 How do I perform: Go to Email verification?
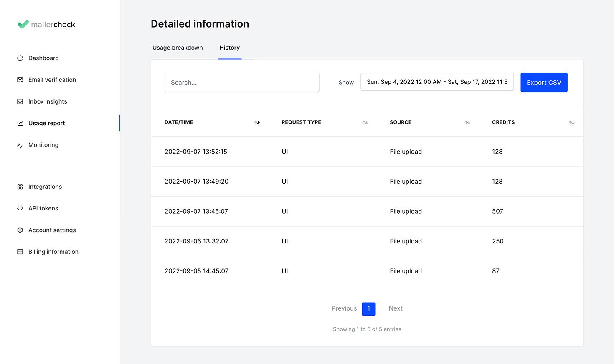(x=52, y=80)
